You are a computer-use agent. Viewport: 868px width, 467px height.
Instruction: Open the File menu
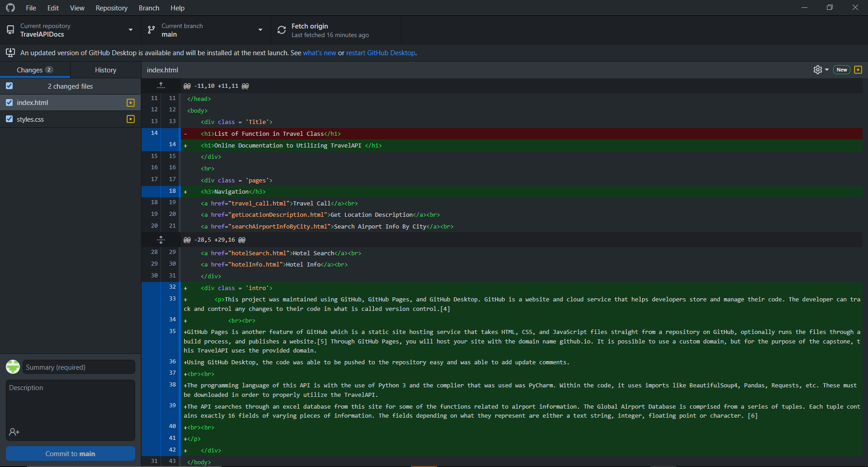coord(31,8)
